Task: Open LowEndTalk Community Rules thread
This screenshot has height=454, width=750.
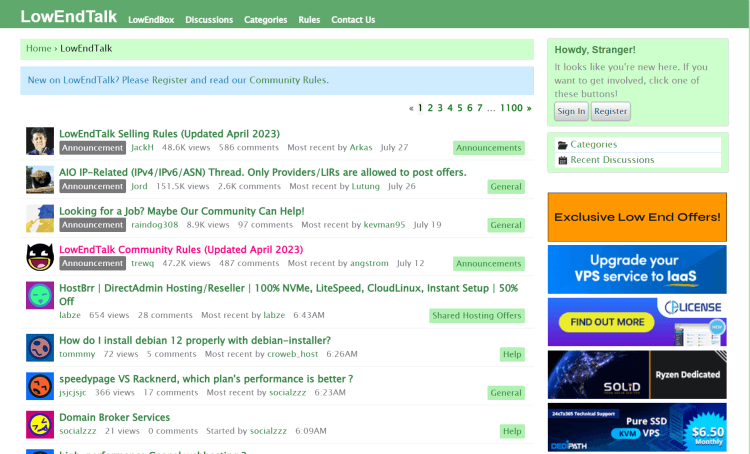Action: click(181, 250)
